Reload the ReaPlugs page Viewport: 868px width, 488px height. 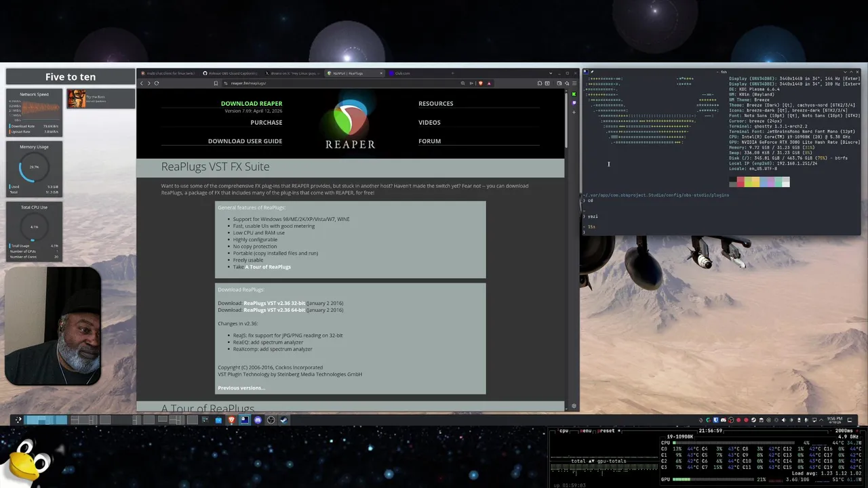pos(157,83)
